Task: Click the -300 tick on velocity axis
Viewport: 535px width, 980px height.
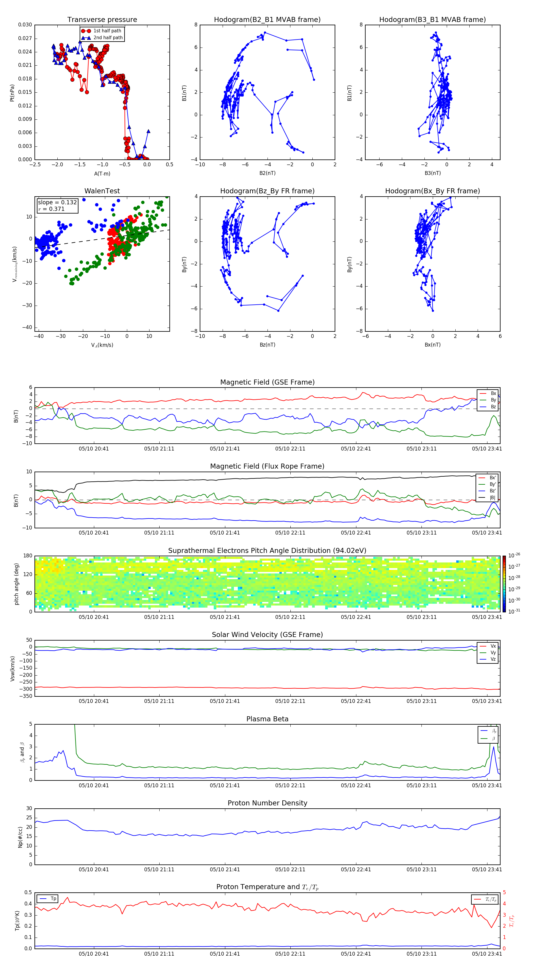Action: [x=25, y=689]
